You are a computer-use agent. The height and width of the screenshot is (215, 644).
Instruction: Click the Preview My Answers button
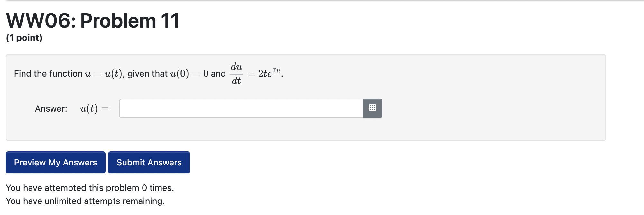(55, 162)
